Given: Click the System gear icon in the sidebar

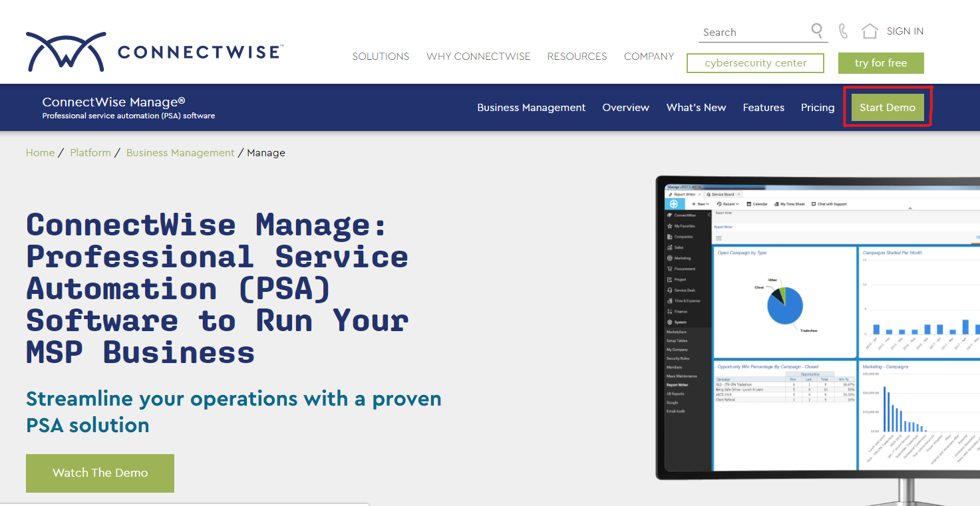Looking at the screenshot, I should [670, 322].
